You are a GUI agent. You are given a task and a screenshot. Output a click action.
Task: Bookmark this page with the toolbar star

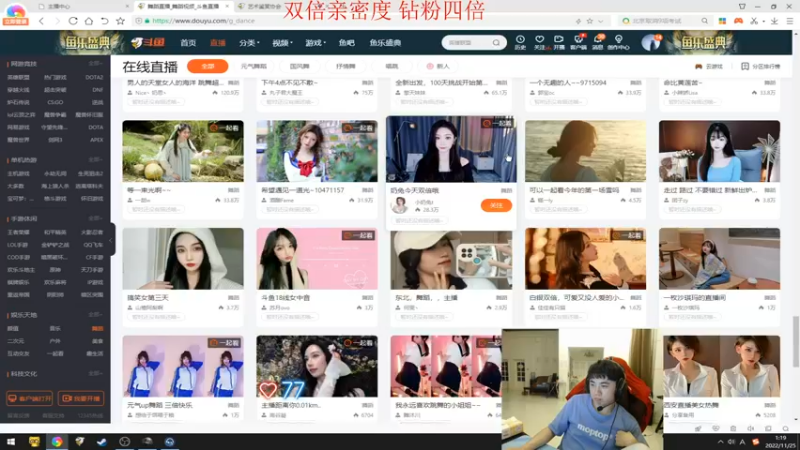tap(120, 21)
